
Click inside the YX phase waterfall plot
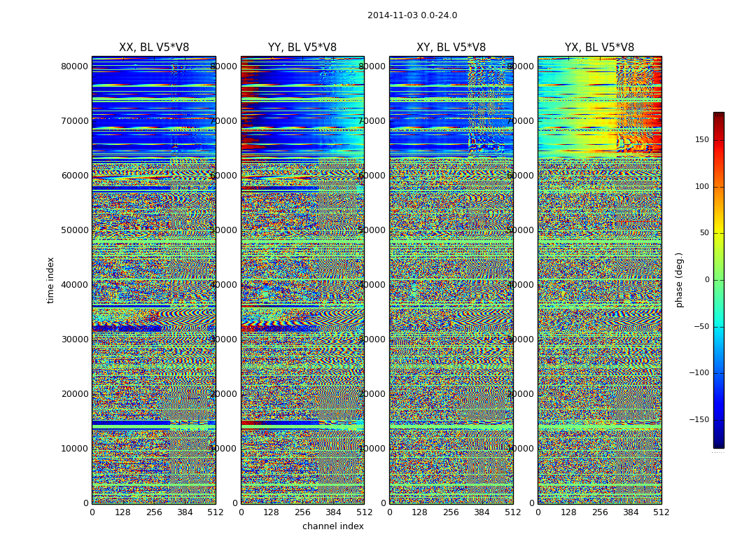[599, 280]
